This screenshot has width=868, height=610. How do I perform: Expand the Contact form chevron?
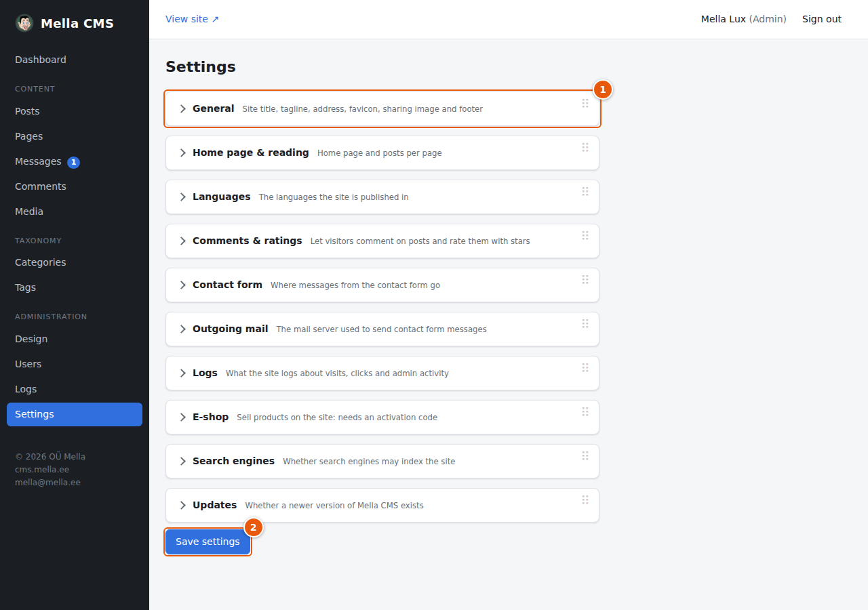point(182,285)
